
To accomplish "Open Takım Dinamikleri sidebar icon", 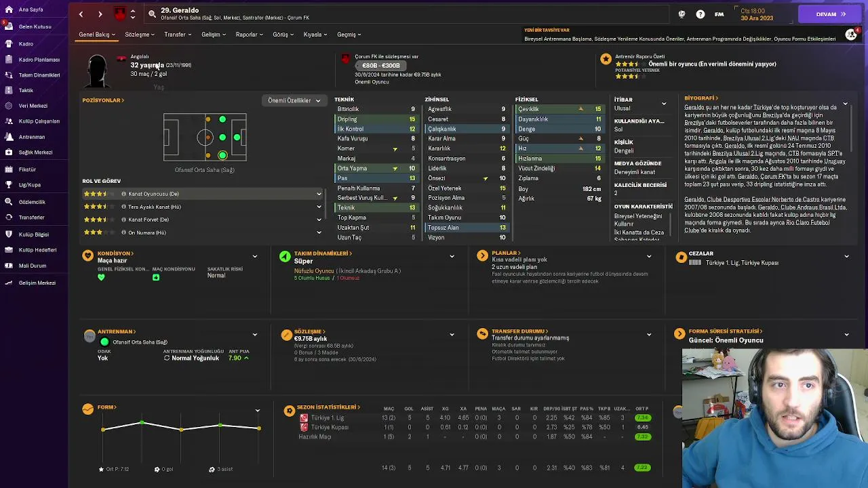I will click(8, 75).
